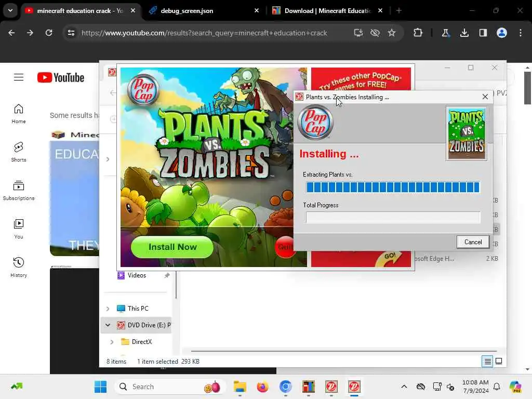
Task: Expand the DirectX folder chevron
Action: click(x=112, y=342)
